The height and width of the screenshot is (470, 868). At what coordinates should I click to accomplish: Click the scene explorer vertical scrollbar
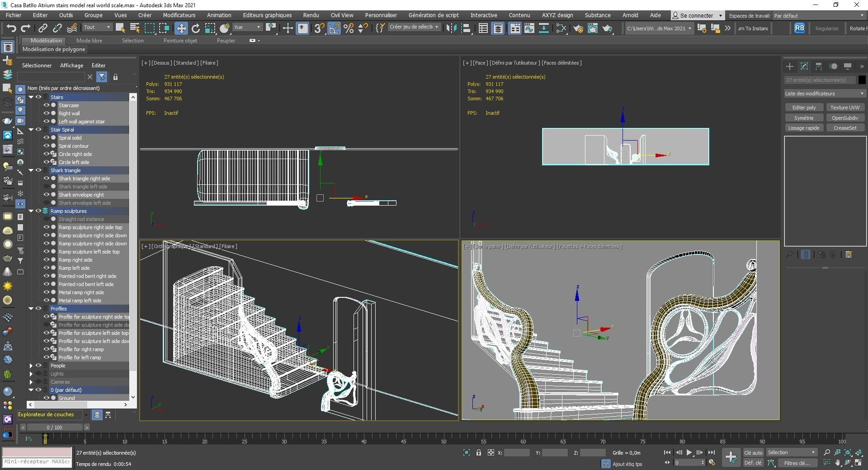pyautogui.click(x=132, y=249)
